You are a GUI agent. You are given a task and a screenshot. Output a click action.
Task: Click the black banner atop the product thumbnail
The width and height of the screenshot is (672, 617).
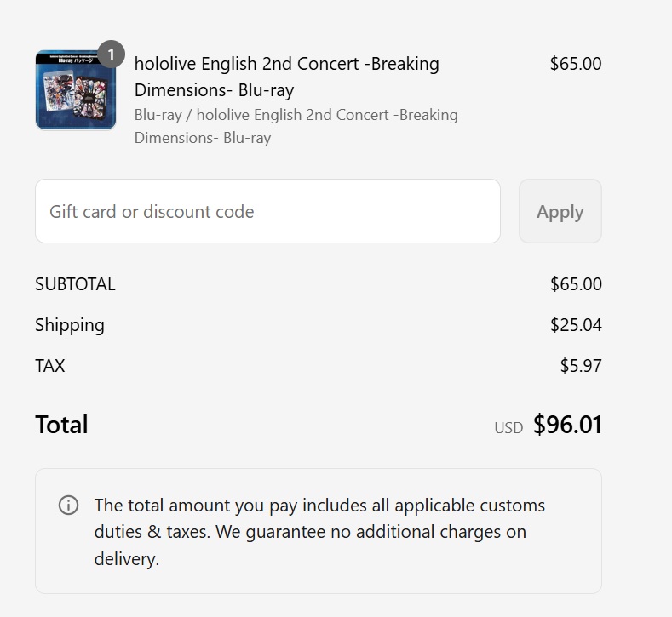click(70, 60)
